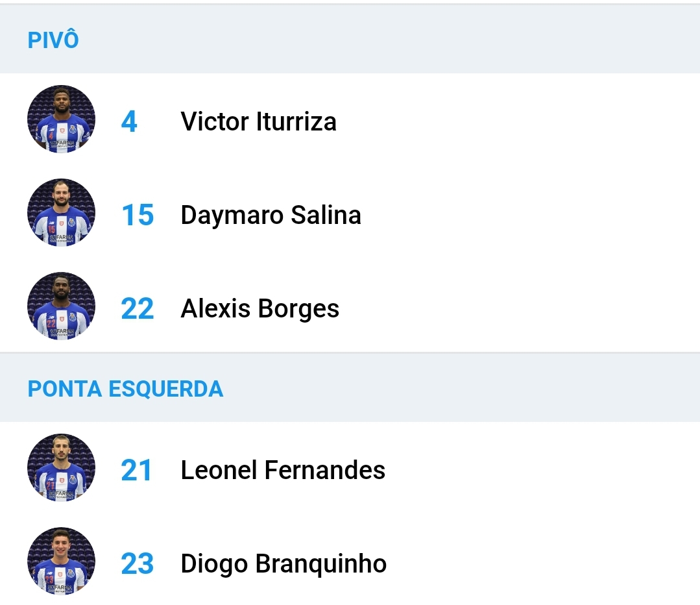Click jersey number 21
Image resolution: width=700 pixels, height=605 pixels.
(x=136, y=470)
